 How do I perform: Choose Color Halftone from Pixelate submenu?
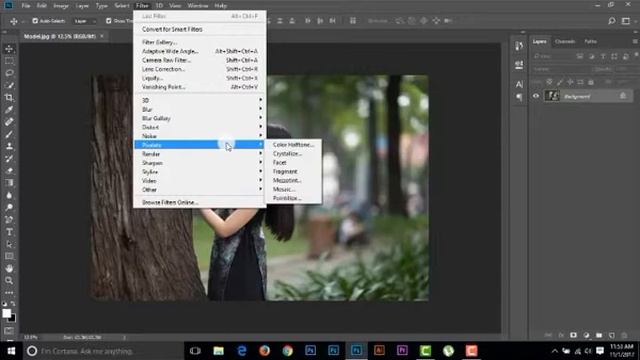click(293, 145)
